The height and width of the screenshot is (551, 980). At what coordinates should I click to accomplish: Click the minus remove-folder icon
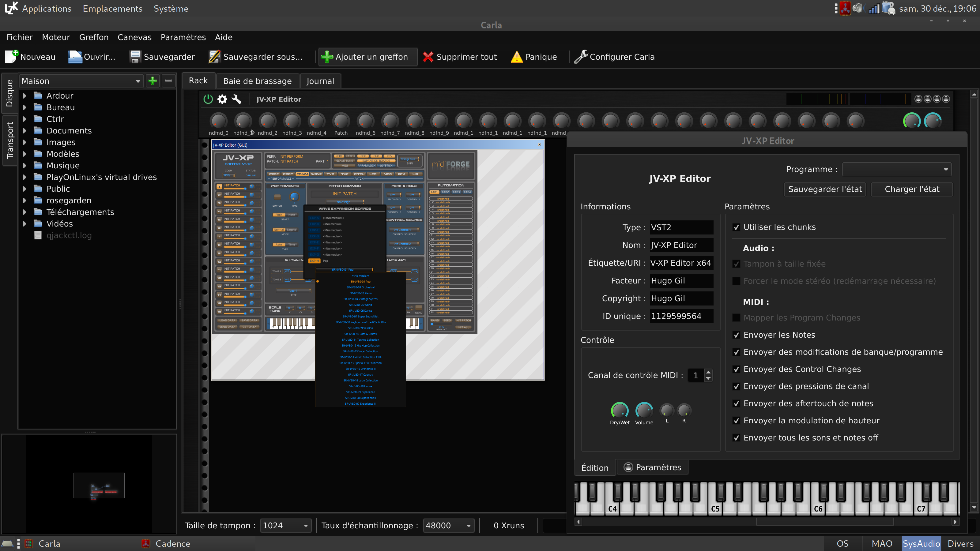coord(168,81)
